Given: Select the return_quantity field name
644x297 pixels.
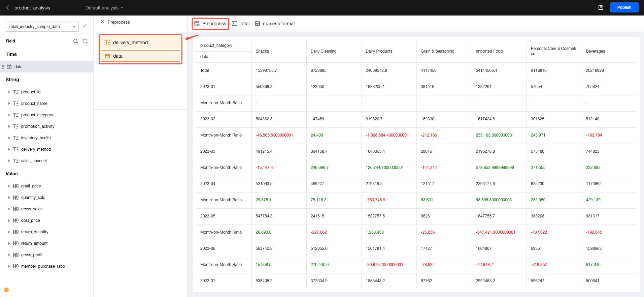Looking at the screenshot, I should tap(35, 232).
